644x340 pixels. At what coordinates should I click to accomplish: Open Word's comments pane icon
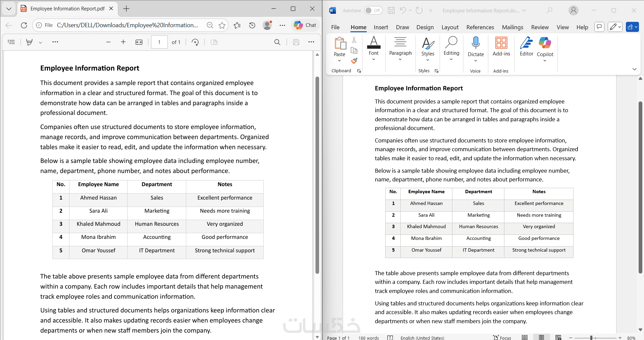(x=599, y=27)
